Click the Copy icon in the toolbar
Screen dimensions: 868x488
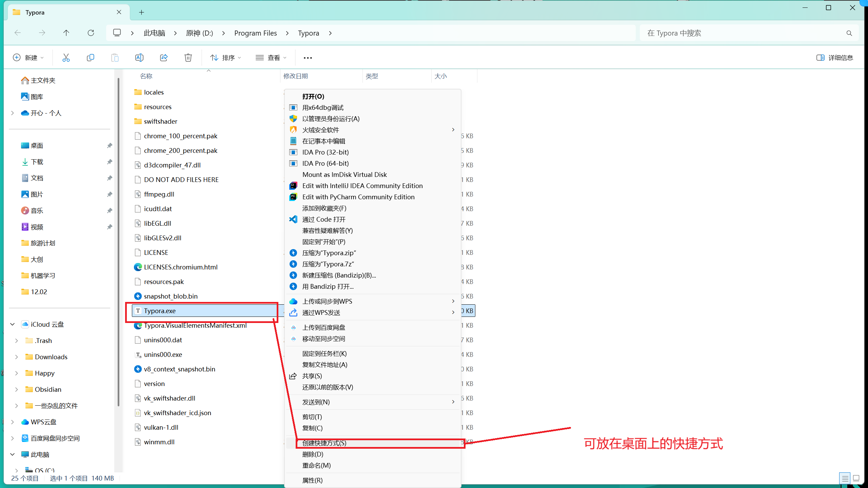pos(90,58)
